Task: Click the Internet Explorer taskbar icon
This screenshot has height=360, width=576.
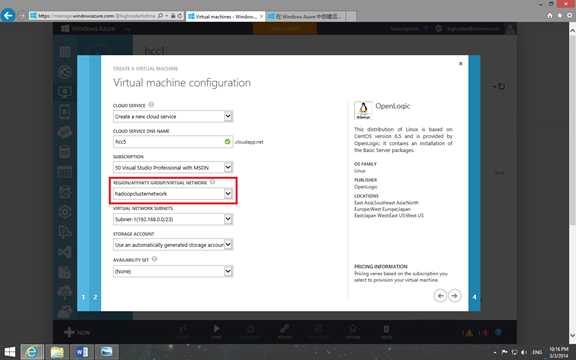Action: tap(32, 352)
